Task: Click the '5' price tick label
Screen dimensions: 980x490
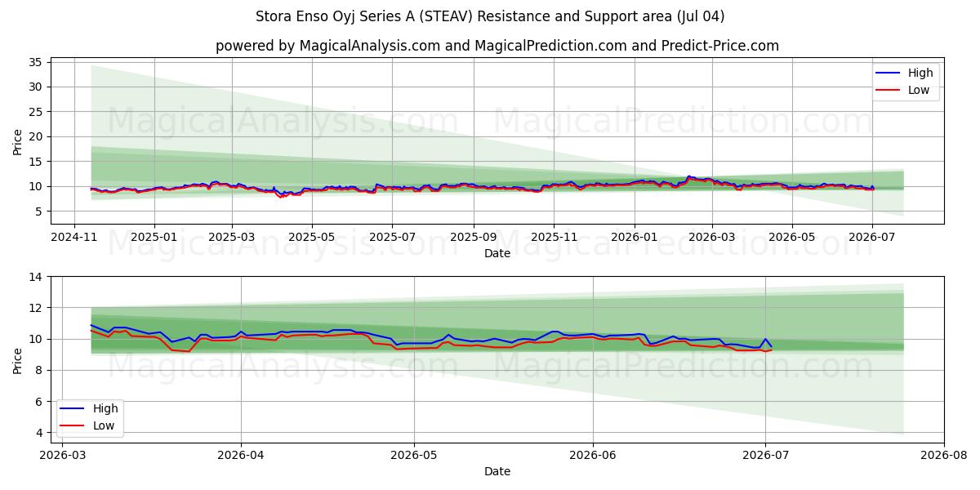Action: pos(38,212)
